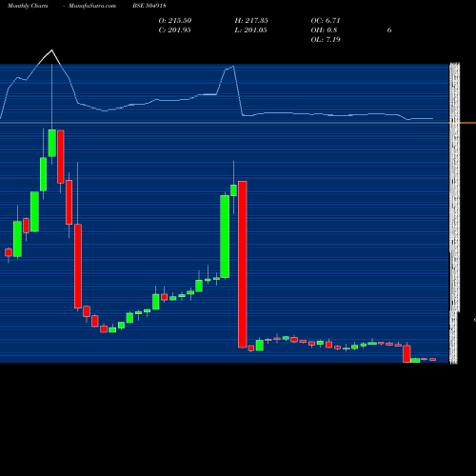476x476 pixels.
Task: Click the tall green candle before the crash
Action: pyautogui.click(x=225, y=237)
